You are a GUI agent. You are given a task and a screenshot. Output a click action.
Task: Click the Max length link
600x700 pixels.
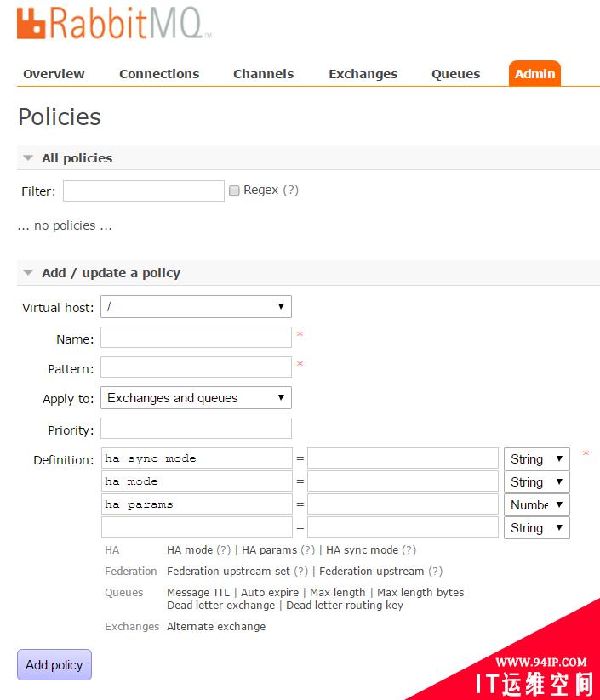pyautogui.click(x=338, y=593)
